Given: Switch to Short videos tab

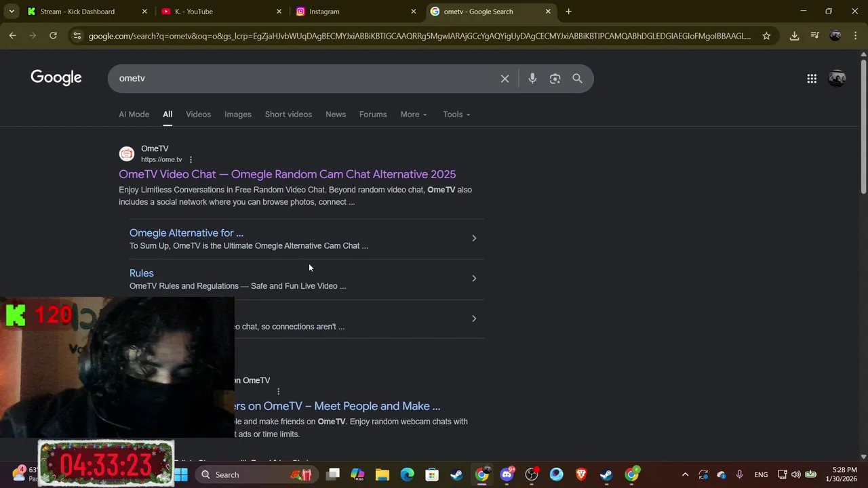Looking at the screenshot, I should [x=288, y=115].
